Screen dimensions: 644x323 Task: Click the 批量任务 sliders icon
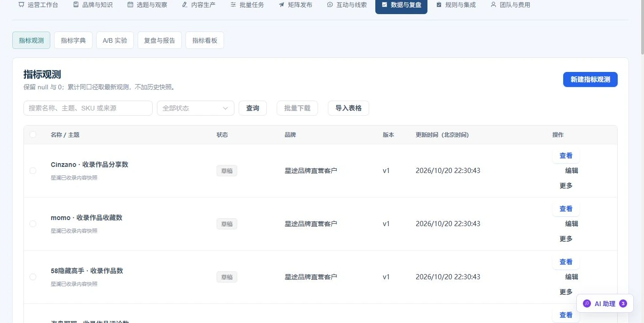coord(233,5)
